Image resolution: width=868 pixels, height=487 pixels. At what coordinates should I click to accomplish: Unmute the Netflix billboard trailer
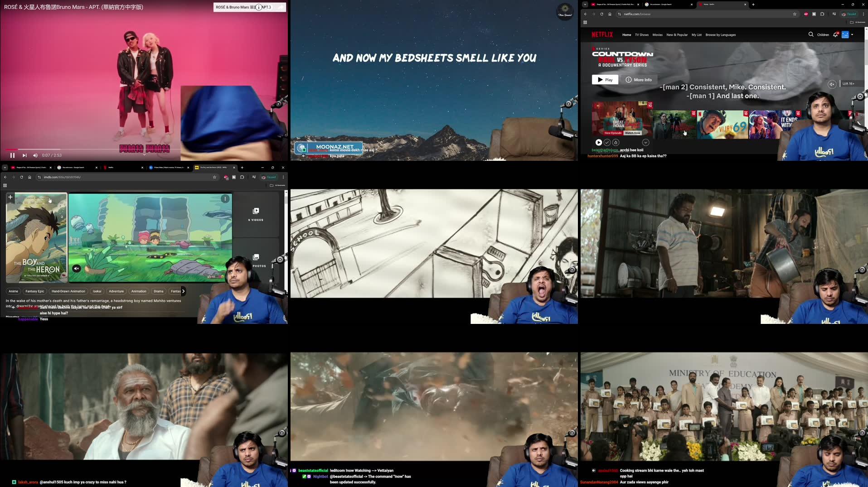pyautogui.click(x=832, y=84)
